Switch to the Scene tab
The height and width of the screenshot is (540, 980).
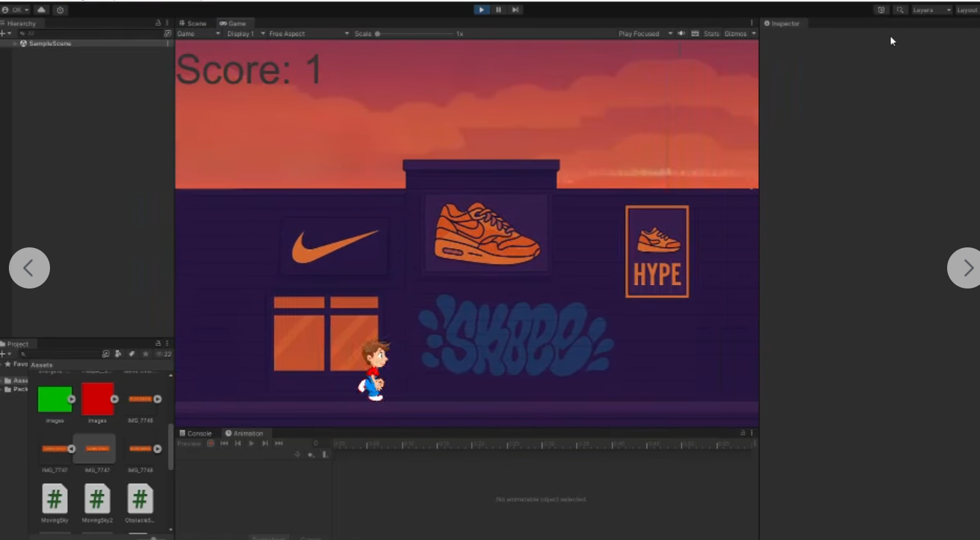193,23
